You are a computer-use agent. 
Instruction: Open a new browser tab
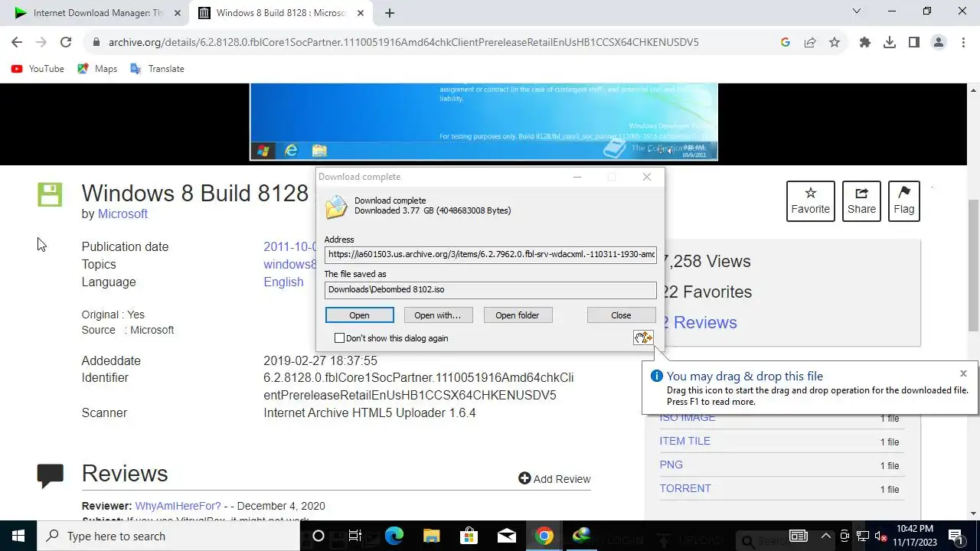tap(389, 13)
